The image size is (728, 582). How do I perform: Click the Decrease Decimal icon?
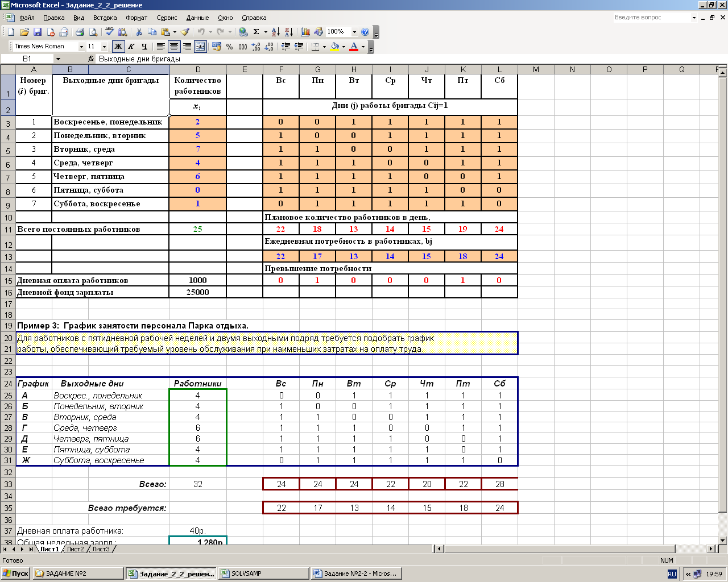(x=269, y=47)
